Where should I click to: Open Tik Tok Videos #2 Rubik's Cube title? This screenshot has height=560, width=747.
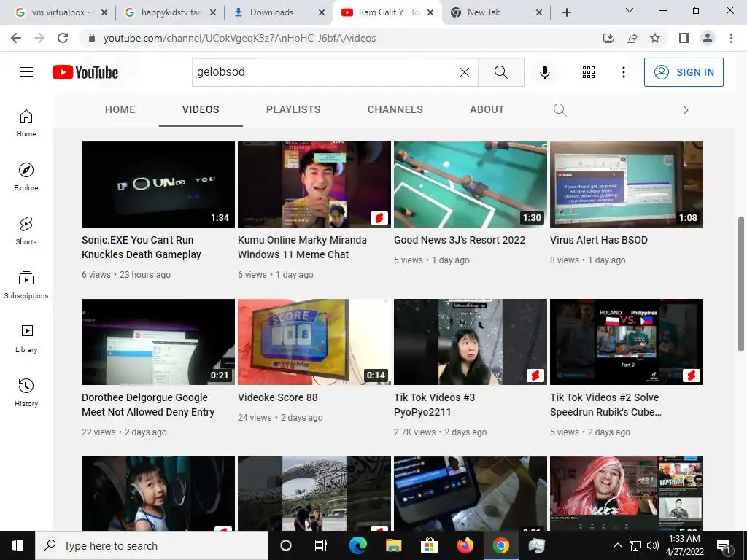(605, 405)
